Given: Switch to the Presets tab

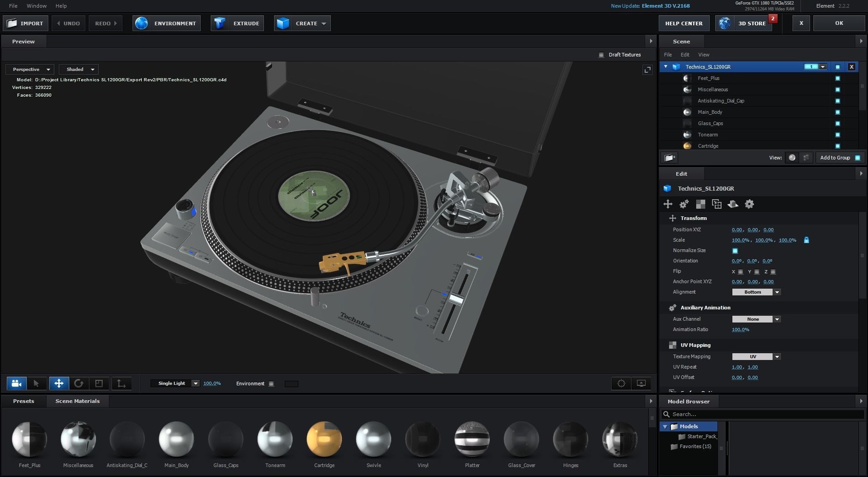Looking at the screenshot, I should 24,401.
